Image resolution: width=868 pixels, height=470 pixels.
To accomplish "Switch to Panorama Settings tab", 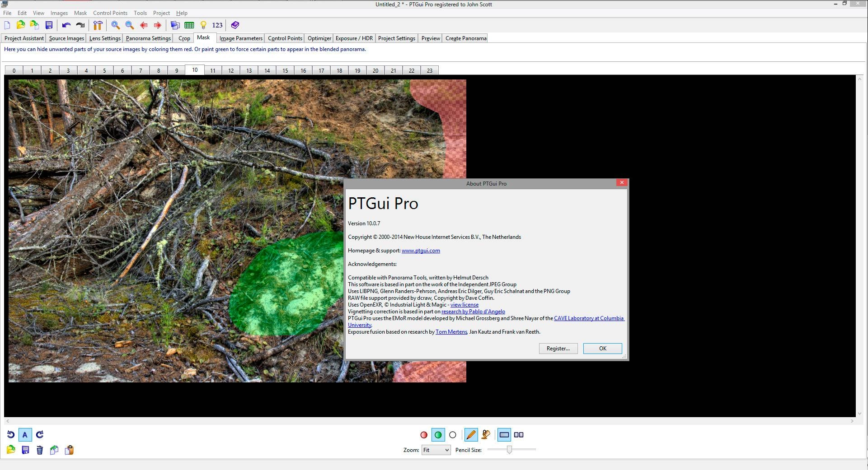I will (148, 38).
